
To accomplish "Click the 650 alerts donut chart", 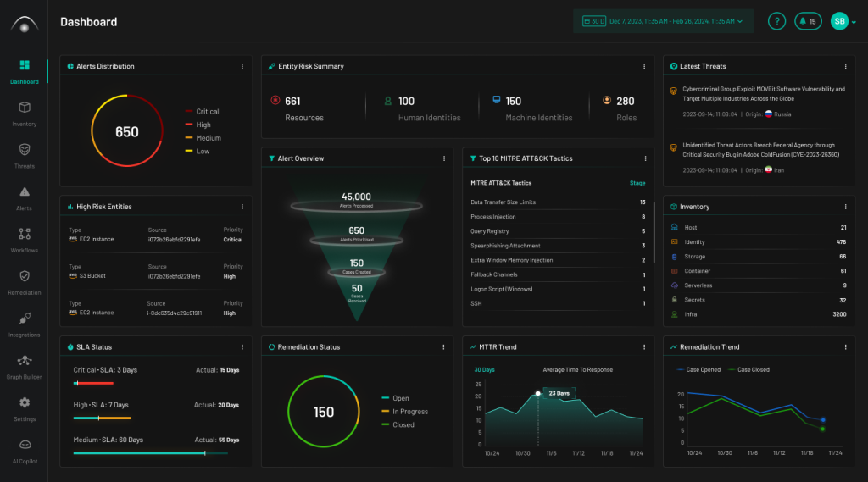I will point(127,131).
